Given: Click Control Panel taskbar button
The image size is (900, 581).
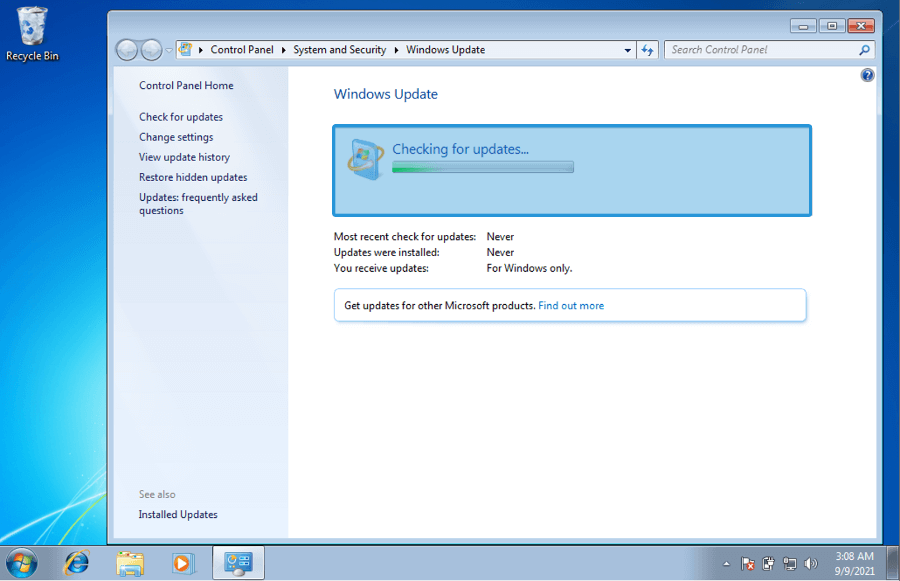Looking at the screenshot, I should tap(238, 563).
